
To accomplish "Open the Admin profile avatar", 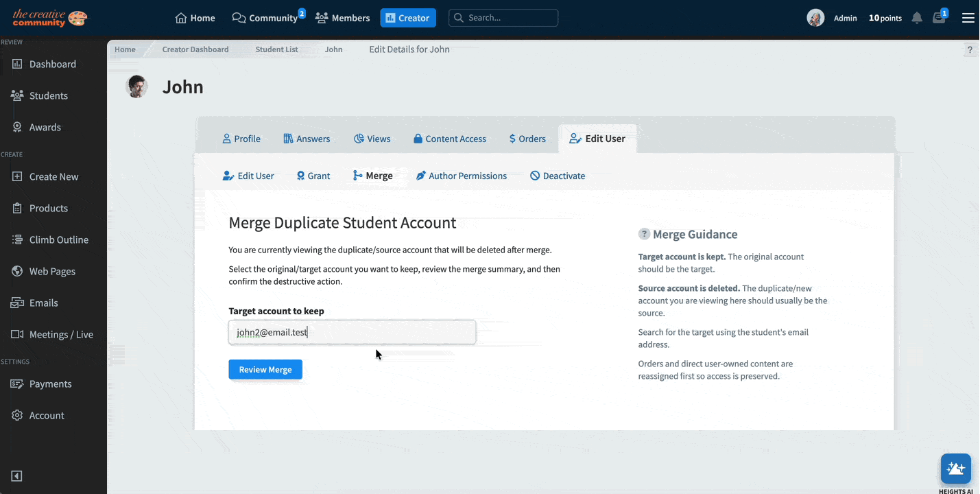I will [x=815, y=18].
